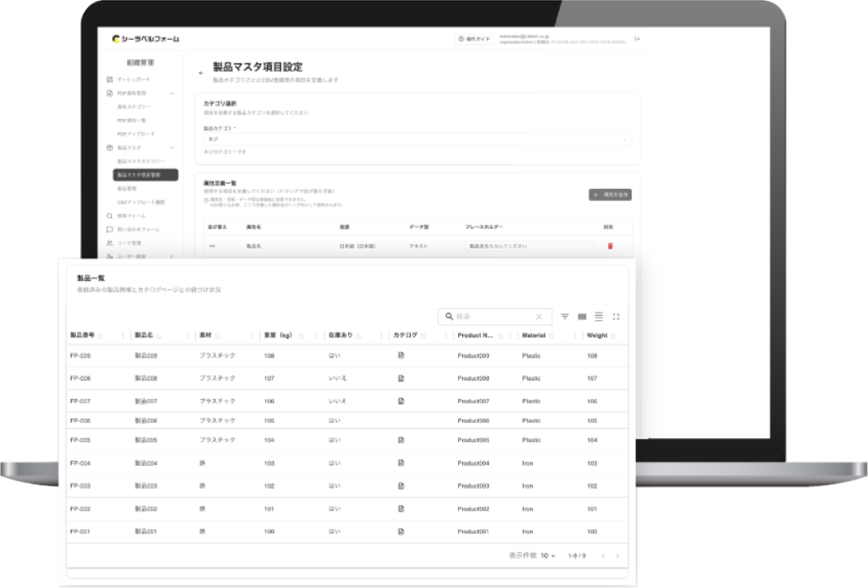
Task: Open the 操作ガイド button in header
Action: [474, 39]
